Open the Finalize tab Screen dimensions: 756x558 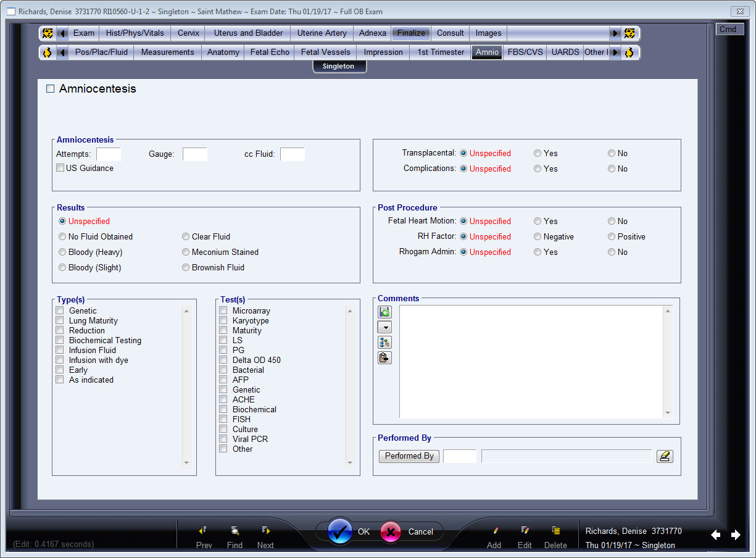click(x=411, y=33)
